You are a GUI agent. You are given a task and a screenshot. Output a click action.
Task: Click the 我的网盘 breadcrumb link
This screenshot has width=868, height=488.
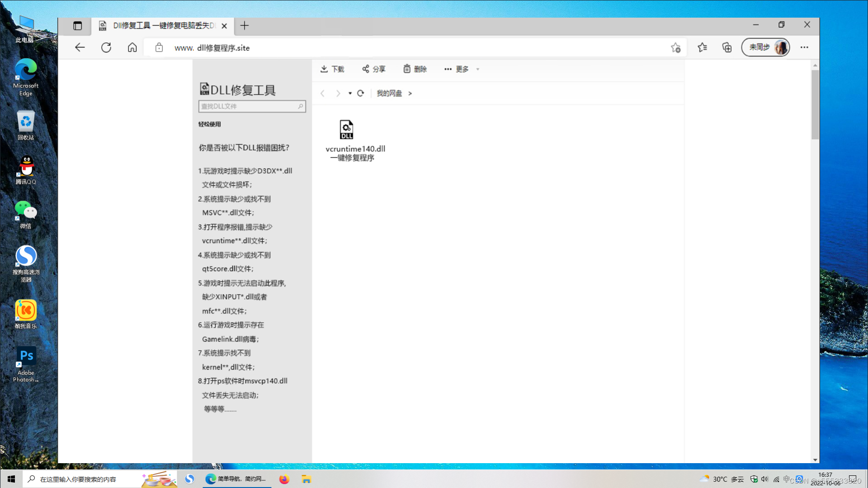(389, 93)
